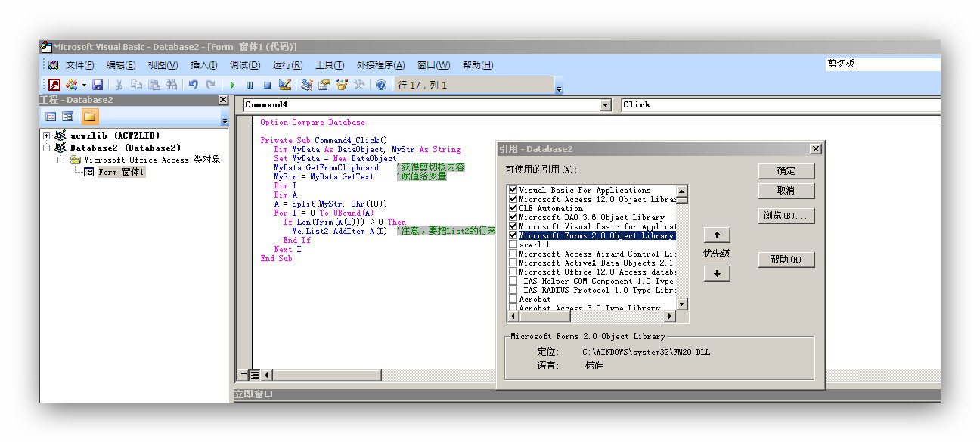Image resolution: width=980 pixels, height=442 pixels.
Task: Uncheck OLE Automation reference
Action: coord(513,208)
